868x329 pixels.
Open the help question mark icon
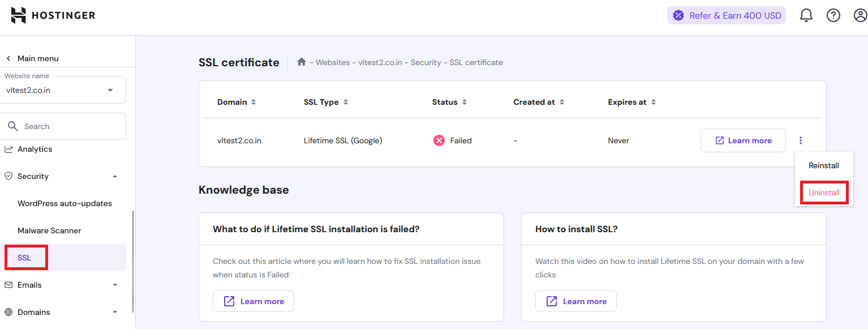click(833, 15)
